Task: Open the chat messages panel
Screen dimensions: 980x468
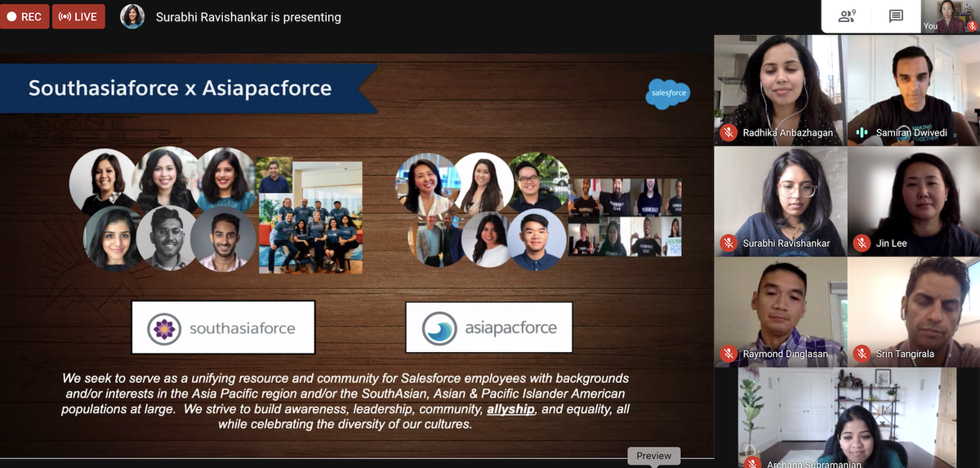Action: [x=896, y=16]
